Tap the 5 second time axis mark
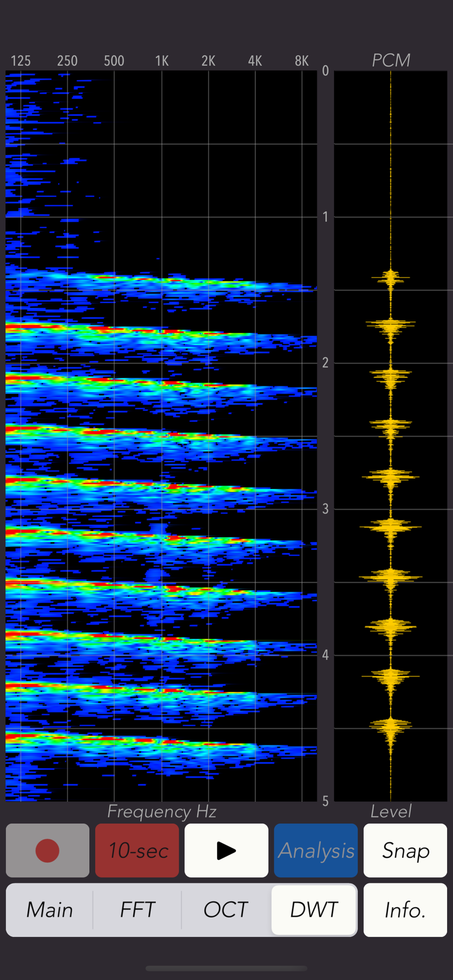This screenshot has width=453, height=980. 326,801
